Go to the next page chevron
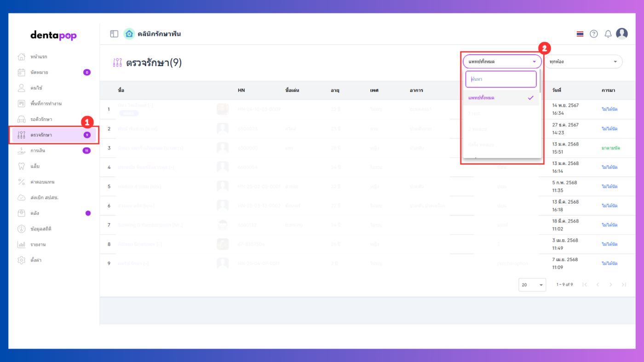Screen dimensions: 644x362 tap(611, 285)
